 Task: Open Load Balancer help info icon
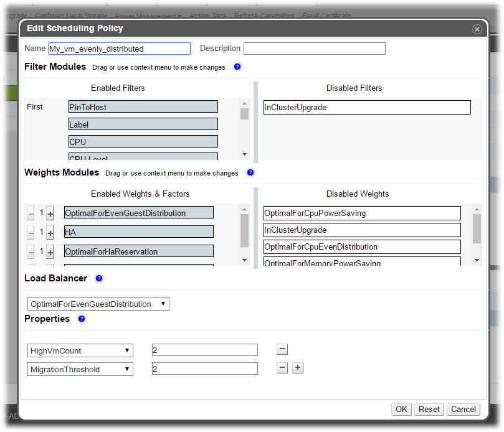coord(99,279)
